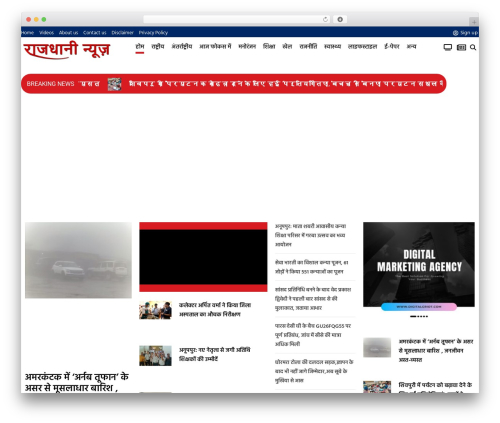Click the website URL pill on the ad
Viewport: 500px width, 423px height.
(x=419, y=307)
